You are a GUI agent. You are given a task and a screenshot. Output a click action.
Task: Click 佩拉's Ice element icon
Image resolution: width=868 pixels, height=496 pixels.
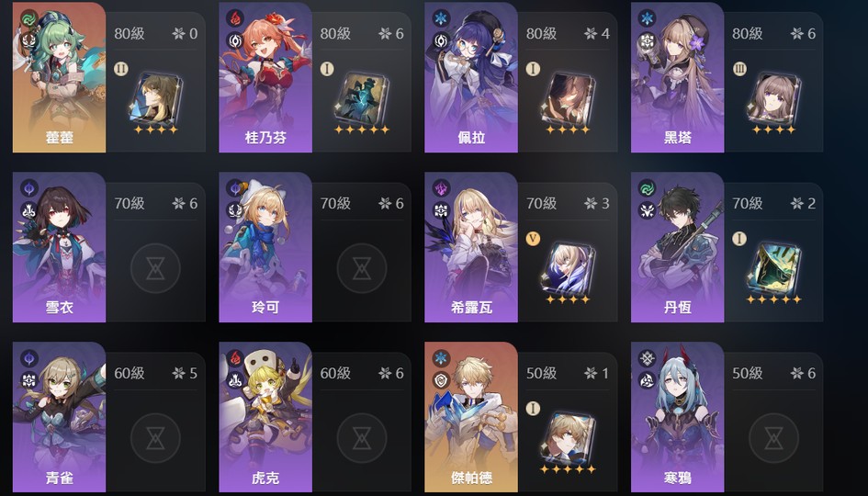tap(441, 18)
